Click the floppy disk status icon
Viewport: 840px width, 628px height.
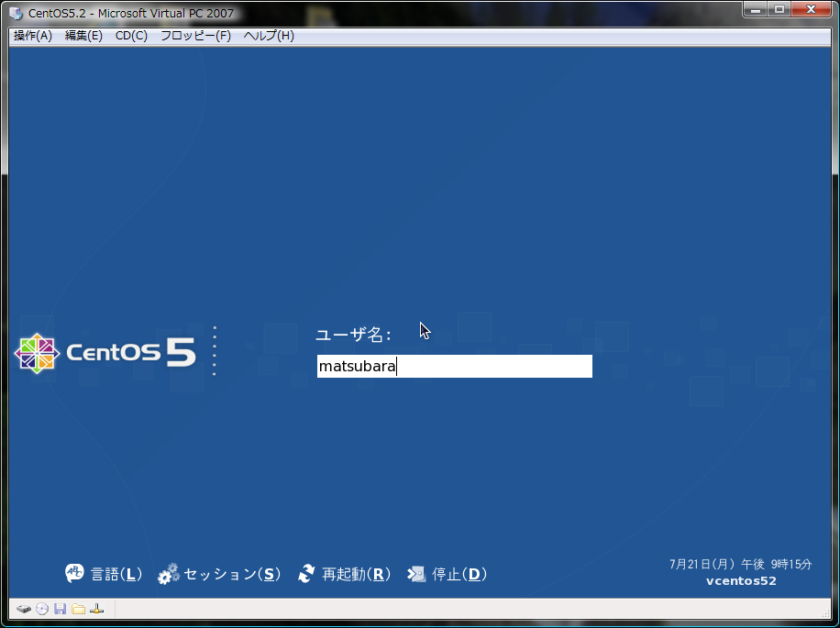(x=60, y=609)
